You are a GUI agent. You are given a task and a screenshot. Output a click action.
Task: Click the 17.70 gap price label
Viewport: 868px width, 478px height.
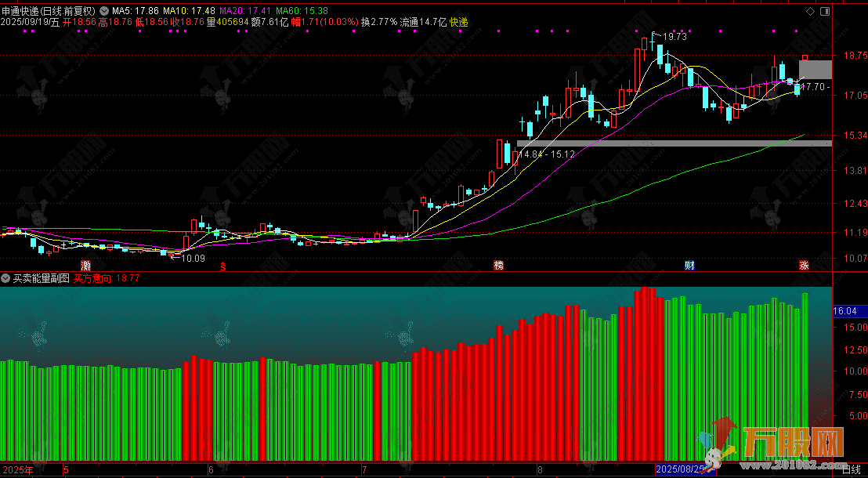pos(815,86)
